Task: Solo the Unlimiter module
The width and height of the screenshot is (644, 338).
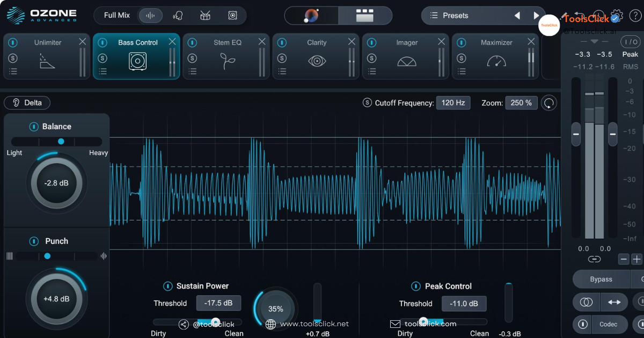Action: pyautogui.click(x=13, y=58)
